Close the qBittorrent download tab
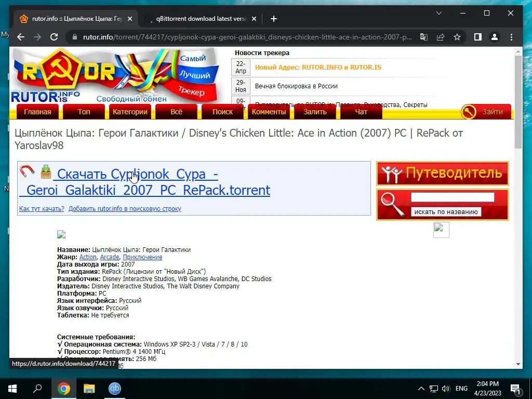532x399 pixels. [x=254, y=19]
